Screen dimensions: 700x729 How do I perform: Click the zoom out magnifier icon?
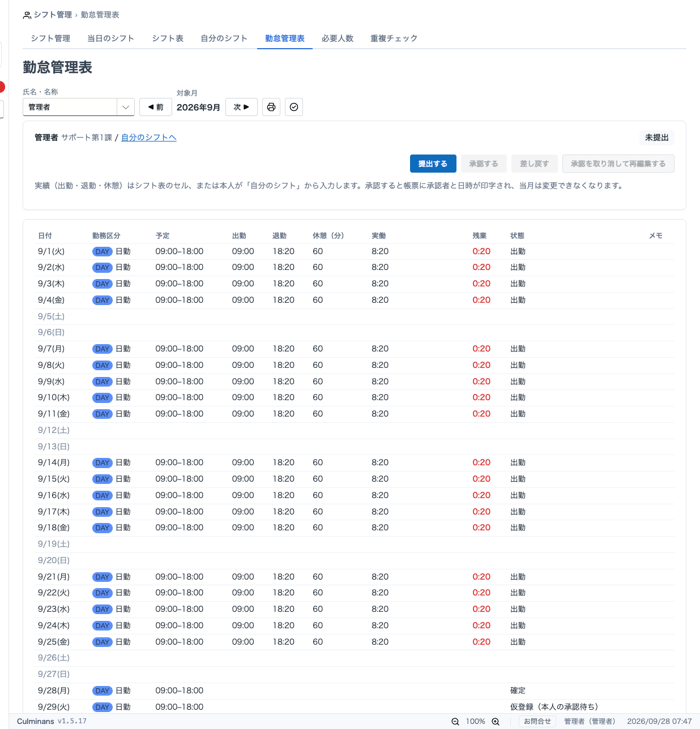click(x=455, y=722)
